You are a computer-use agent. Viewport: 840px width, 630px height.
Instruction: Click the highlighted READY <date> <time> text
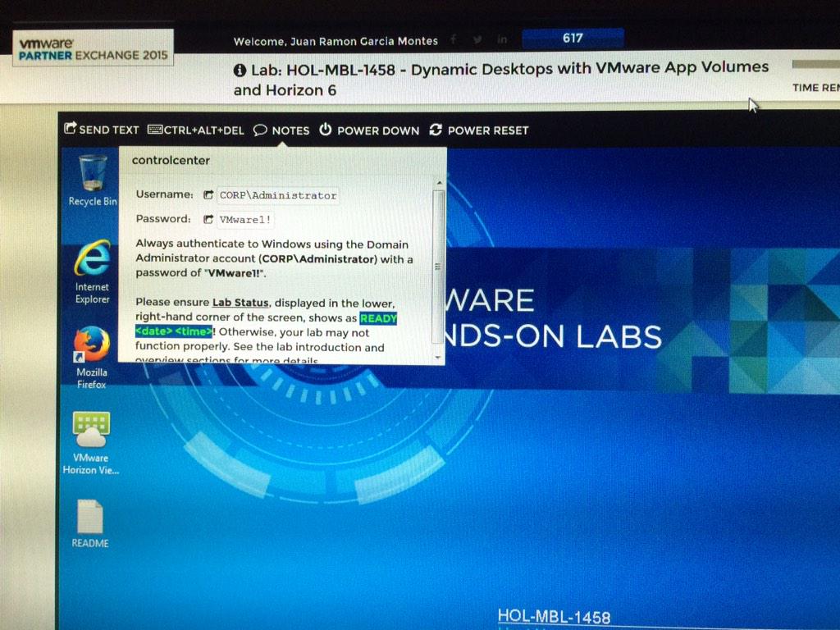pyautogui.click(x=267, y=325)
